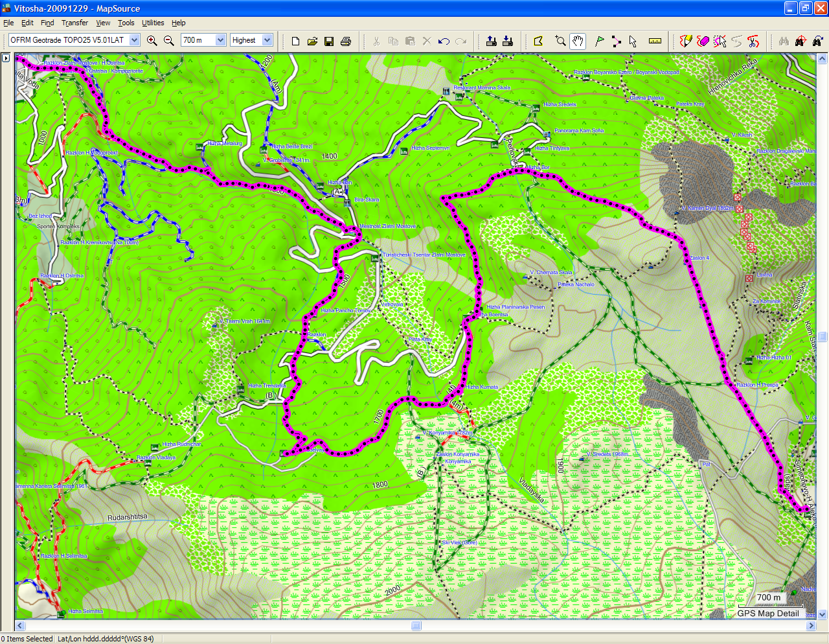This screenshot has width=829, height=644.
Task: Select the Measure distance ruler tool
Action: pos(655,41)
